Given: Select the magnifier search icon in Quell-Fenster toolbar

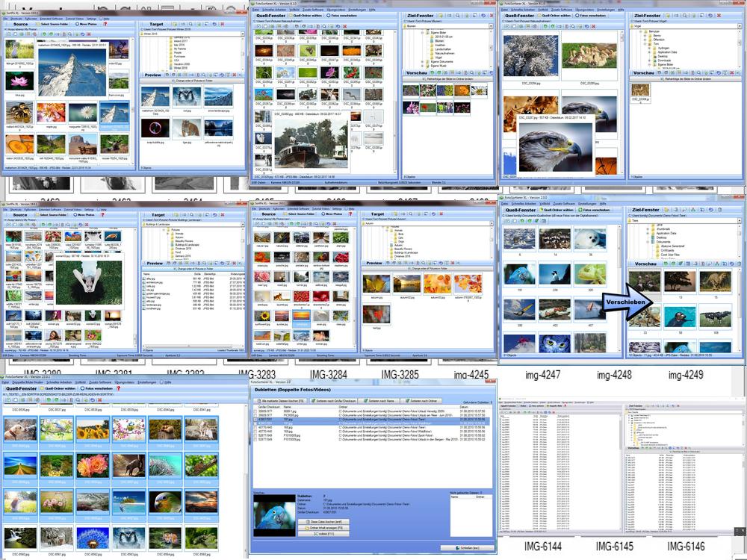Looking at the screenshot, I should [x=324, y=26].
